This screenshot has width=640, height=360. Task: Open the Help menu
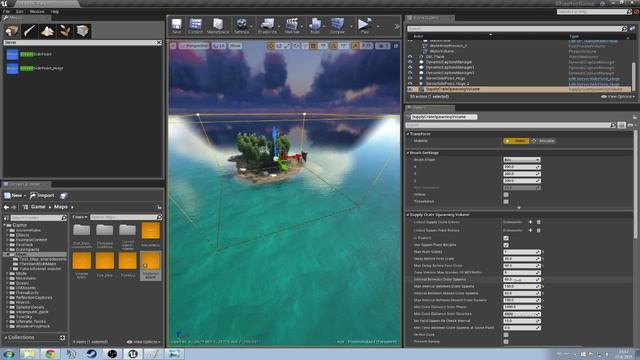click(55, 12)
